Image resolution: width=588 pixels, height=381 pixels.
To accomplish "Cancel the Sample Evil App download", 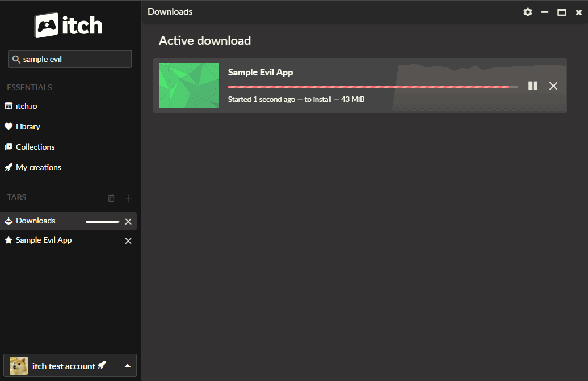I will click(553, 86).
